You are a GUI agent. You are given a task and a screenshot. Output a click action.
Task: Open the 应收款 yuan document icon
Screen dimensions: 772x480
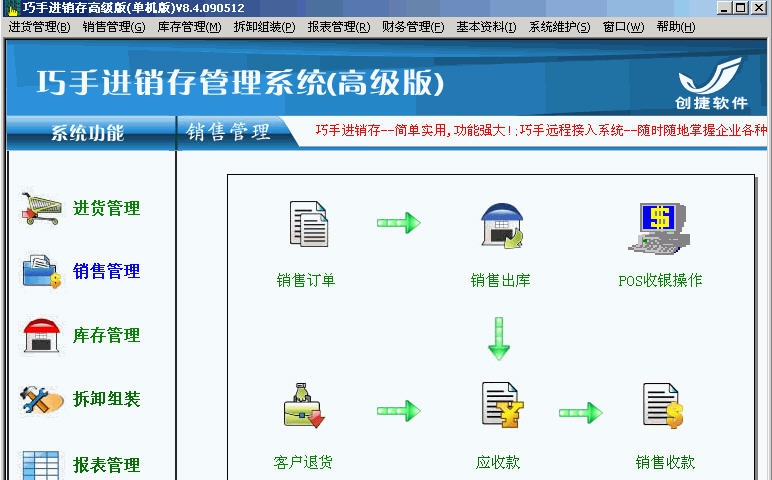pos(502,405)
